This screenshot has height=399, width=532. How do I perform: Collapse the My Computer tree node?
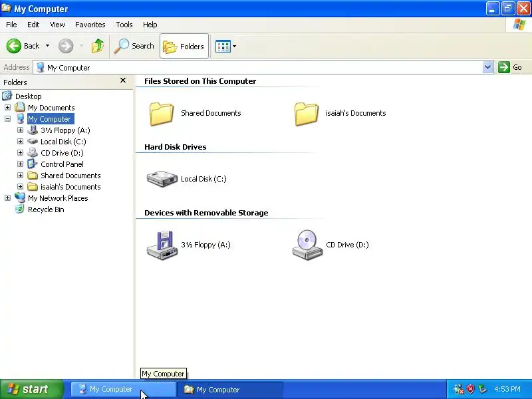7,119
